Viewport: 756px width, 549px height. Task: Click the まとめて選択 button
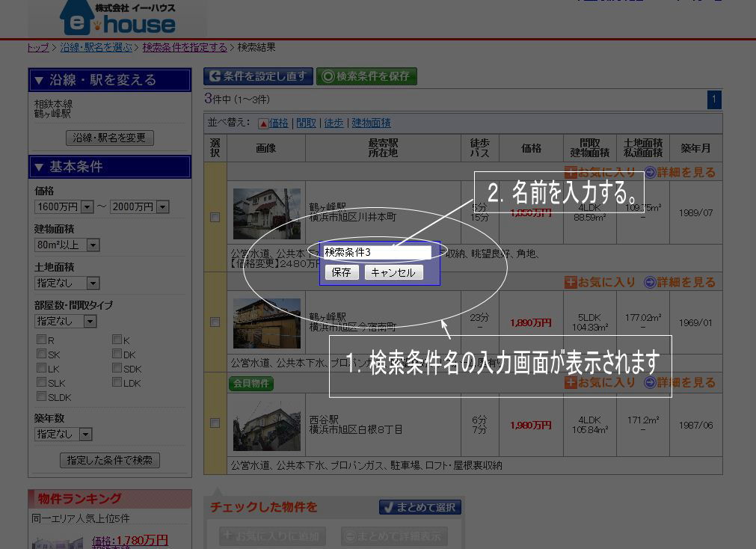click(x=420, y=508)
